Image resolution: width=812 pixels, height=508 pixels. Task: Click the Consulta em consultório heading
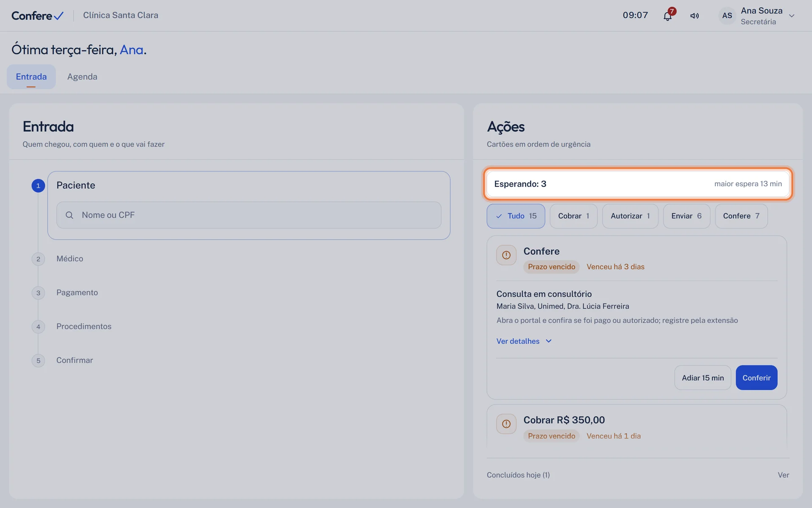coord(544,294)
